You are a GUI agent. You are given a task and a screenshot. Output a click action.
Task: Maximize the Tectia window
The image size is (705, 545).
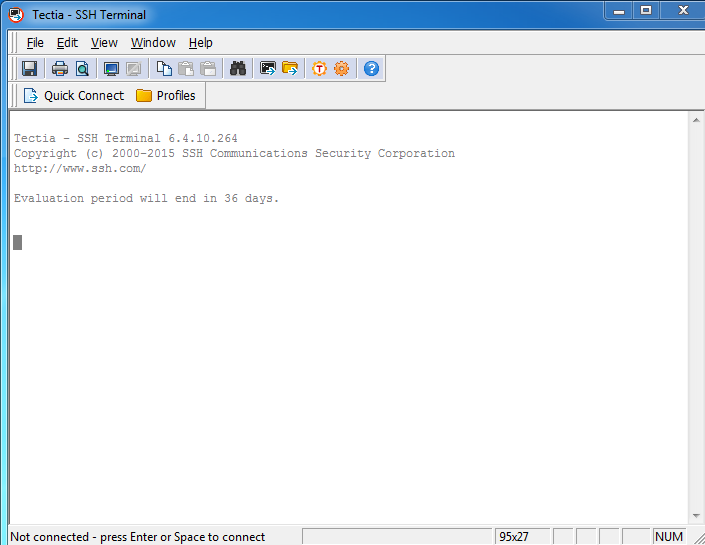point(646,10)
